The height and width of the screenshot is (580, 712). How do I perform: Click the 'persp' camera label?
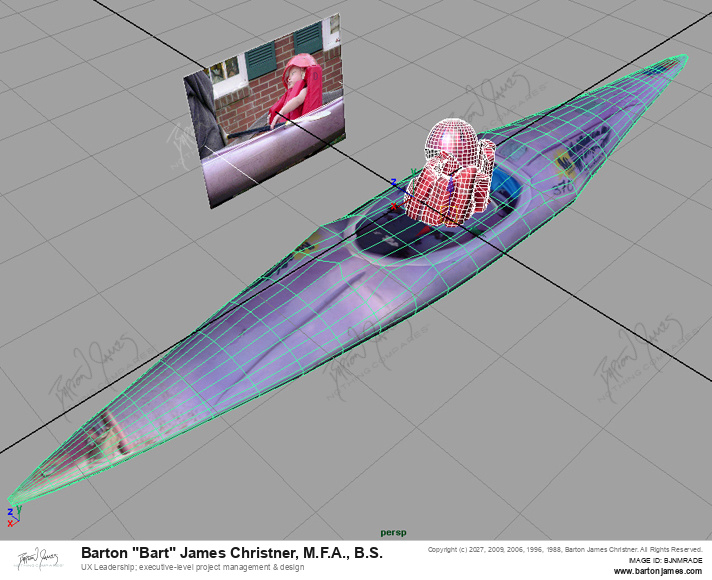[x=393, y=532]
